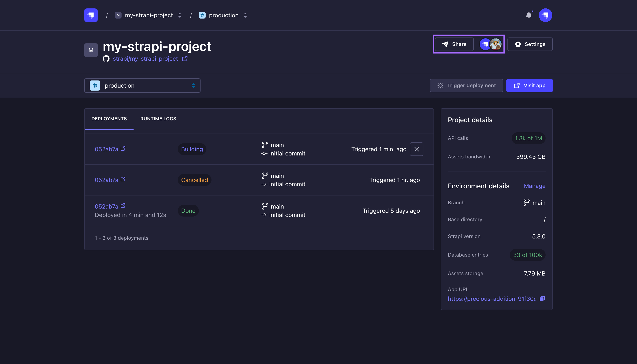
Task: Cancel the Building deployment with X
Action: [416, 149]
